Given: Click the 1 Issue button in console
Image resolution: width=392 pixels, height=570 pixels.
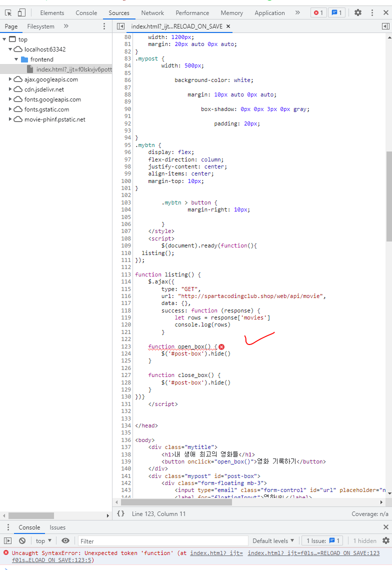Looking at the screenshot, I should point(323,541).
